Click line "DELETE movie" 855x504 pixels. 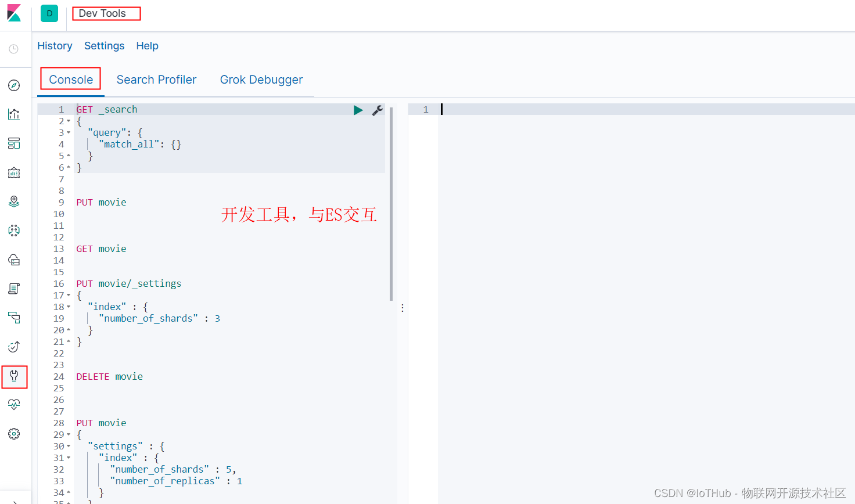pos(110,377)
